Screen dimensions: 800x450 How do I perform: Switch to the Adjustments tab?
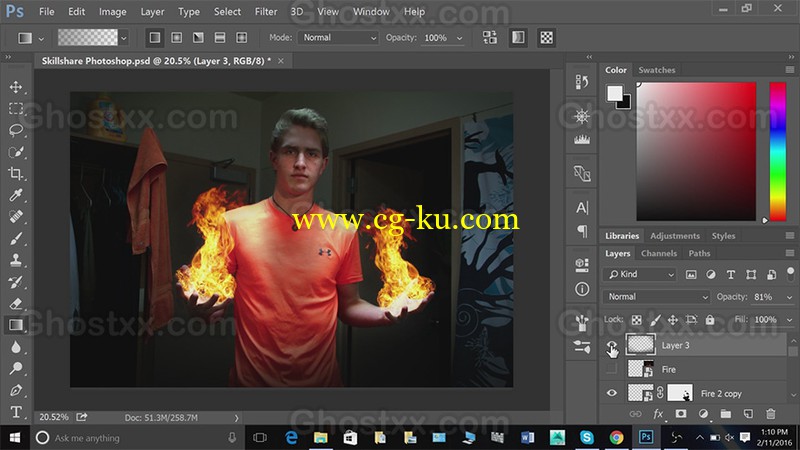tap(674, 236)
